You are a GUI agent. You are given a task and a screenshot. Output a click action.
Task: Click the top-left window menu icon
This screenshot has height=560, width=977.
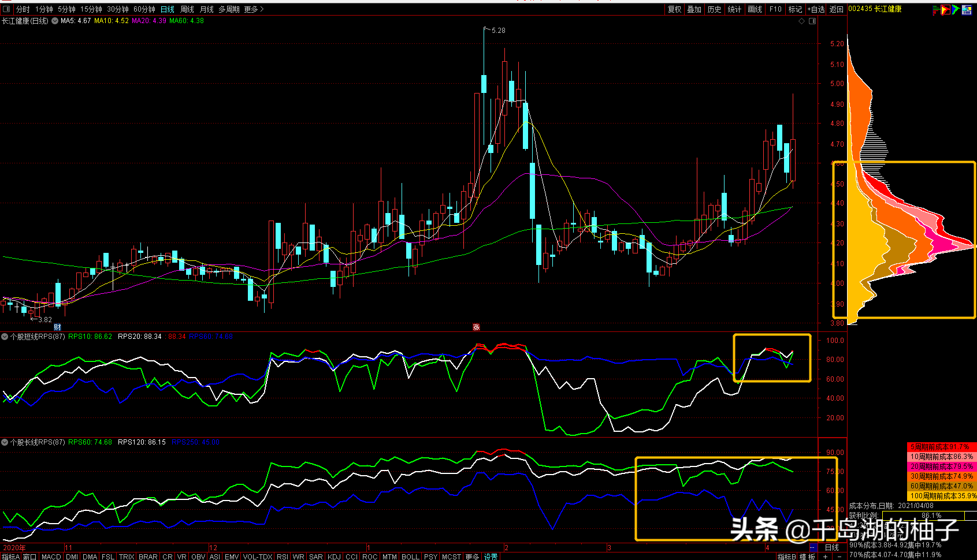6,9
